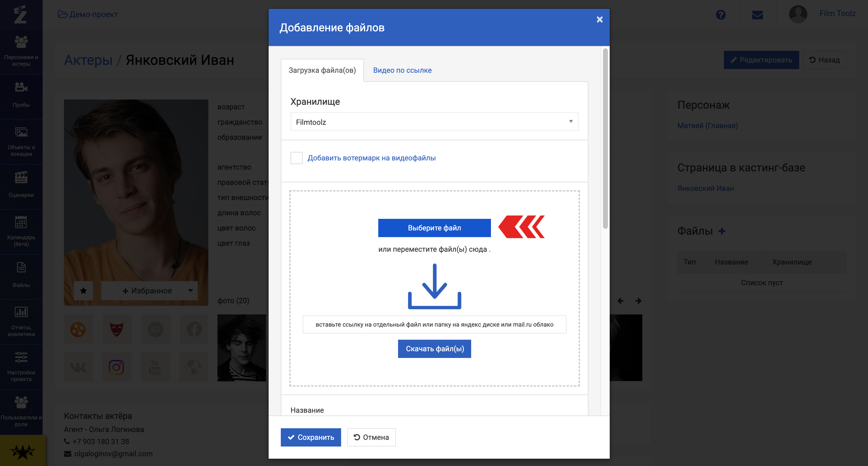
Task: Click the plus icon next to Файлы
Action: [x=722, y=231]
